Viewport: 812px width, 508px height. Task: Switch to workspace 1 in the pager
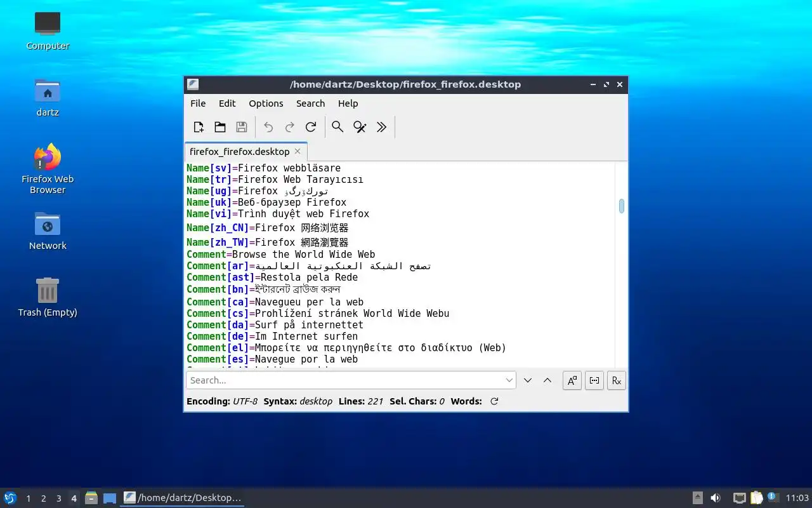[x=28, y=498]
